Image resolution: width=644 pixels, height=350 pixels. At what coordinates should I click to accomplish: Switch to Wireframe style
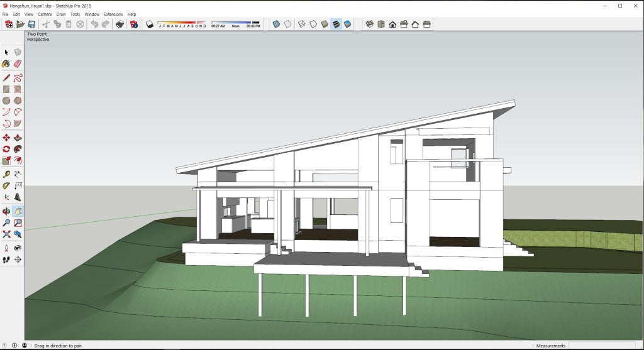click(x=302, y=25)
